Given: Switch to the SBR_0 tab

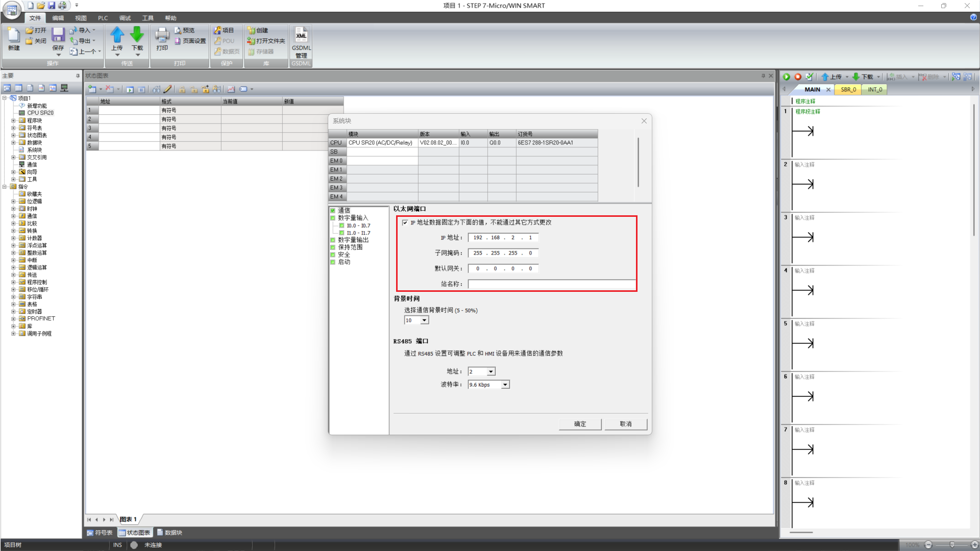Looking at the screenshot, I should (848, 89).
